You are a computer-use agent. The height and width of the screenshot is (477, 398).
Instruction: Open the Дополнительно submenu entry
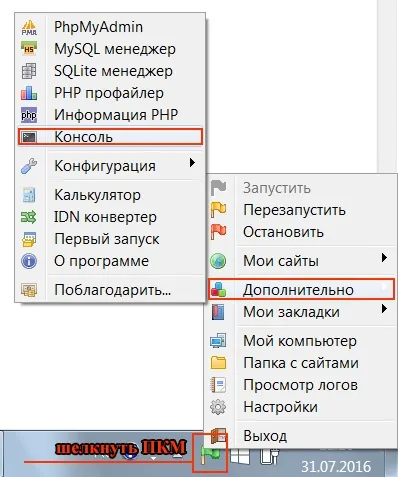click(x=301, y=290)
